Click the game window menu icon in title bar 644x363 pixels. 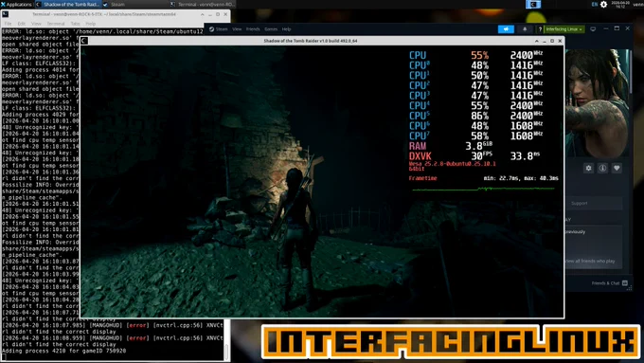pos(84,41)
